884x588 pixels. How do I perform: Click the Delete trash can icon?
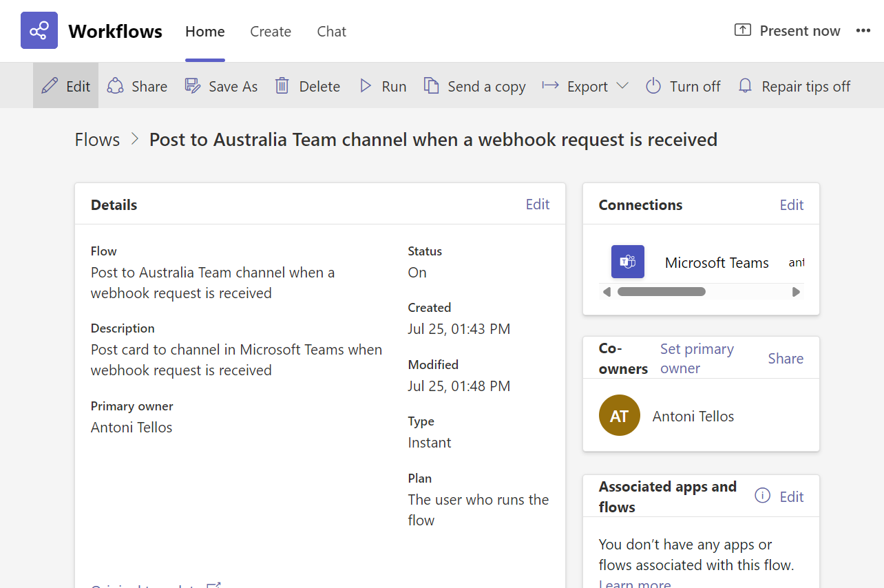coord(282,85)
